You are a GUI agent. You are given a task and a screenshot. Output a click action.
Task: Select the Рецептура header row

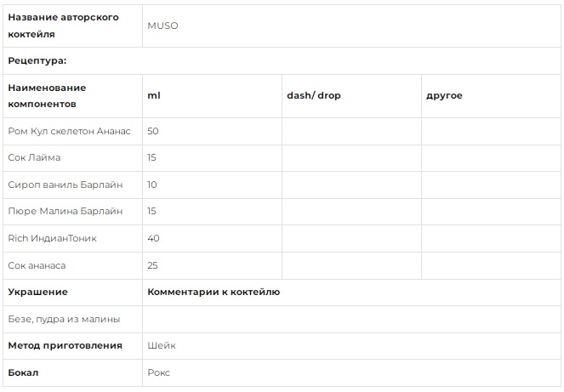click(282, 60)
